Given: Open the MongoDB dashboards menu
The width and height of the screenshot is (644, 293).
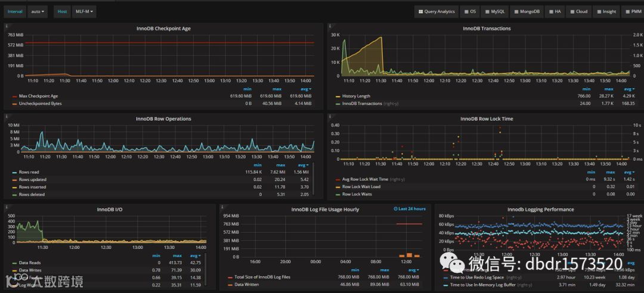Looking at the screenshot, I should 527,11.
